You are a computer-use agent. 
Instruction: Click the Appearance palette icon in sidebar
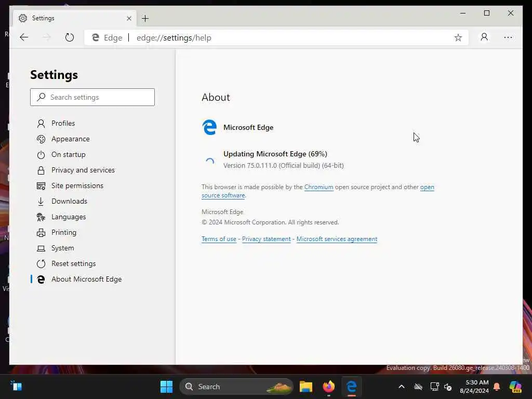pos(41,139)
